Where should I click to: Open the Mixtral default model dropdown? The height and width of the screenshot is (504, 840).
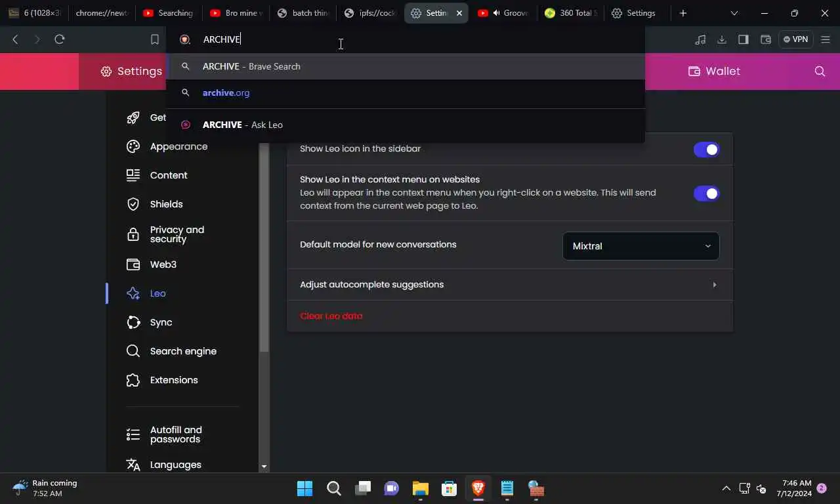point(641,246)
